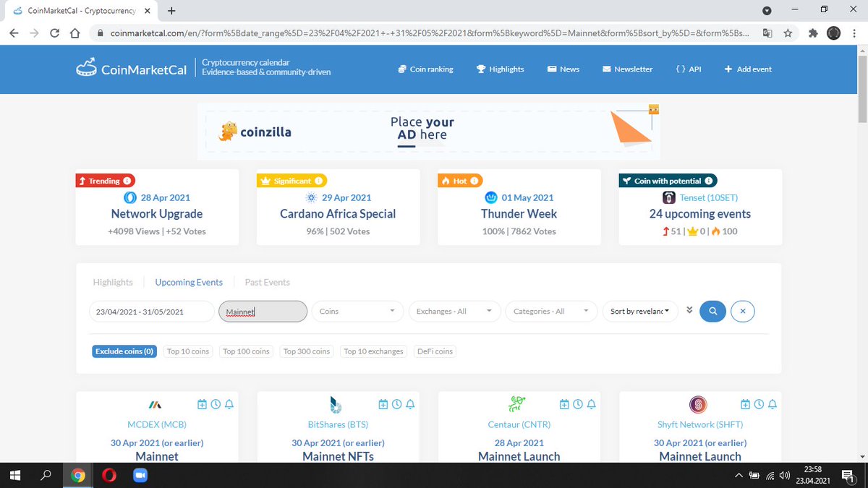Toggle the Top 100 coins filter
Image resolution: width=868 pixels, height=488 pixels.
coord(246,351)
